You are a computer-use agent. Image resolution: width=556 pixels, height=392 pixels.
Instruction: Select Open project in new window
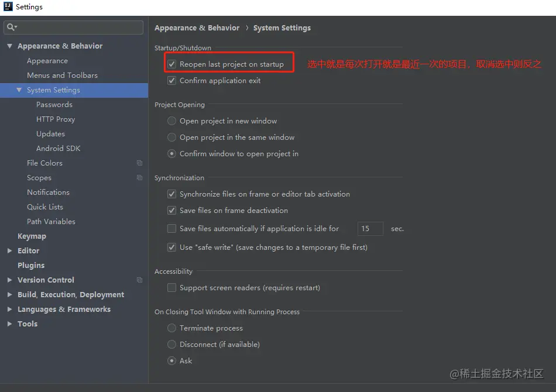[x=171, y=121]
